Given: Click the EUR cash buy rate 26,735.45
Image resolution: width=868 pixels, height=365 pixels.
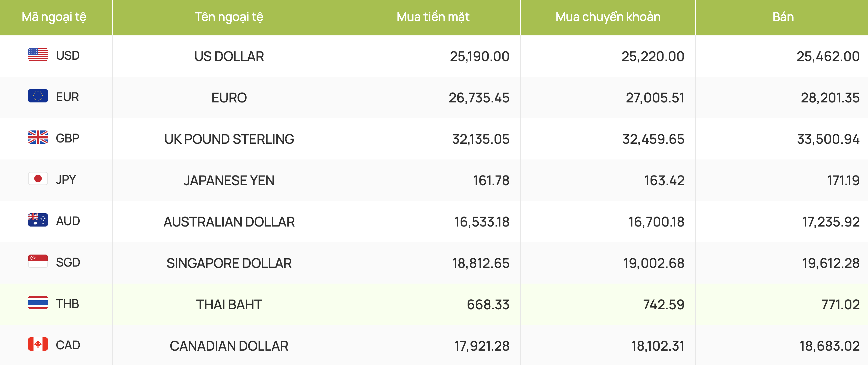Looking at the screenshot, I should [479, 98].
